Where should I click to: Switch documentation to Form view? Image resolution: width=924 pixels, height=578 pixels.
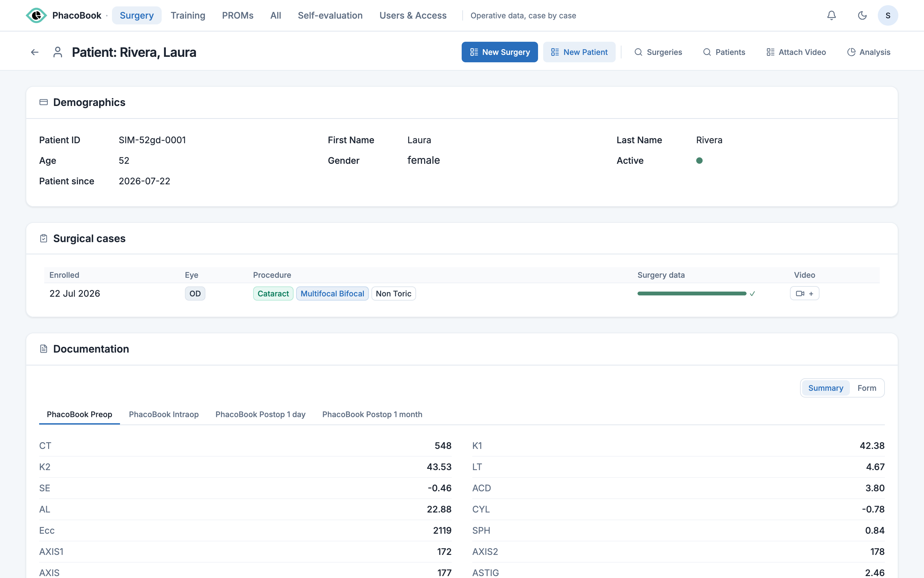point(867,388)
